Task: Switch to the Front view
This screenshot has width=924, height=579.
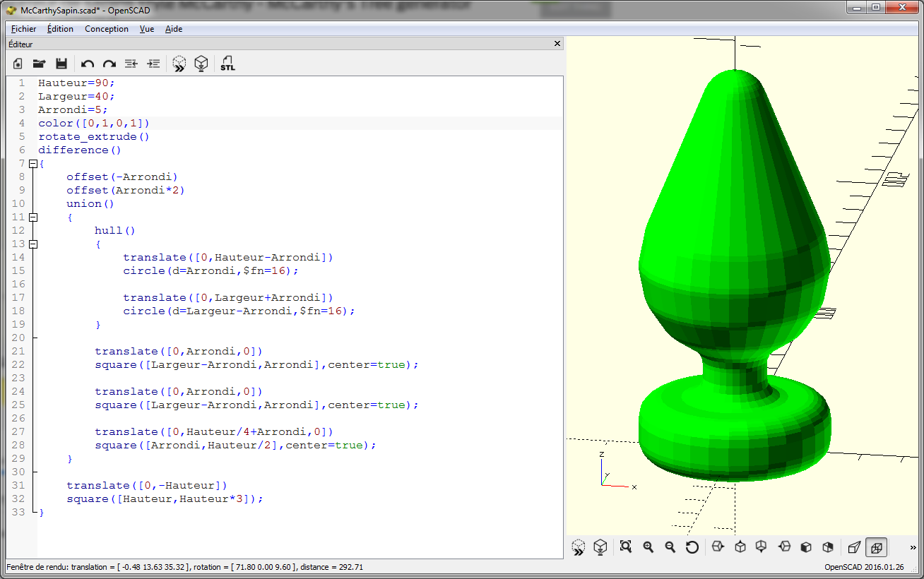Action: tap(806, 547)
